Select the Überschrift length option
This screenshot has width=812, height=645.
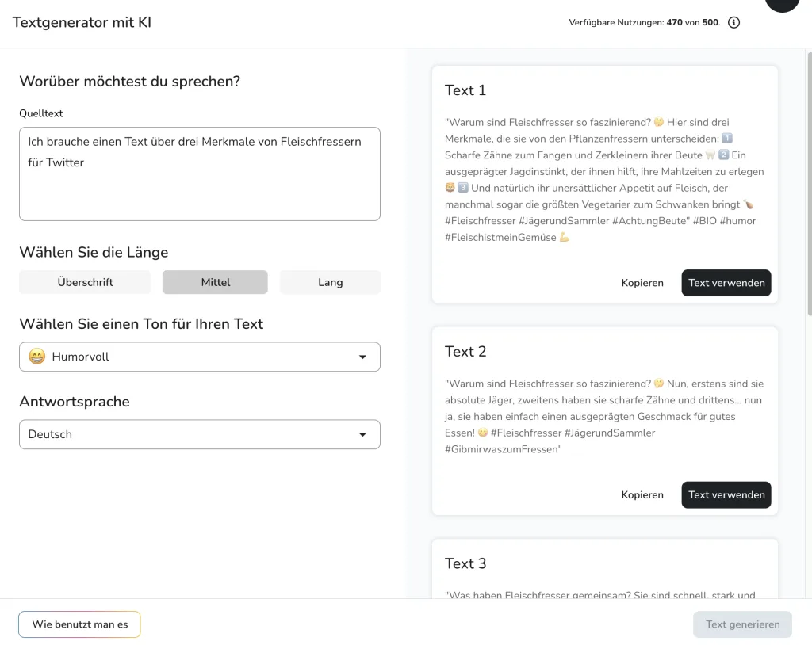85,282
